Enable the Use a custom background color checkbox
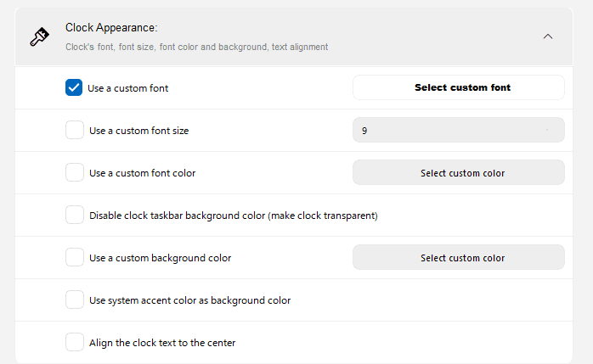 tap(75, 257)
